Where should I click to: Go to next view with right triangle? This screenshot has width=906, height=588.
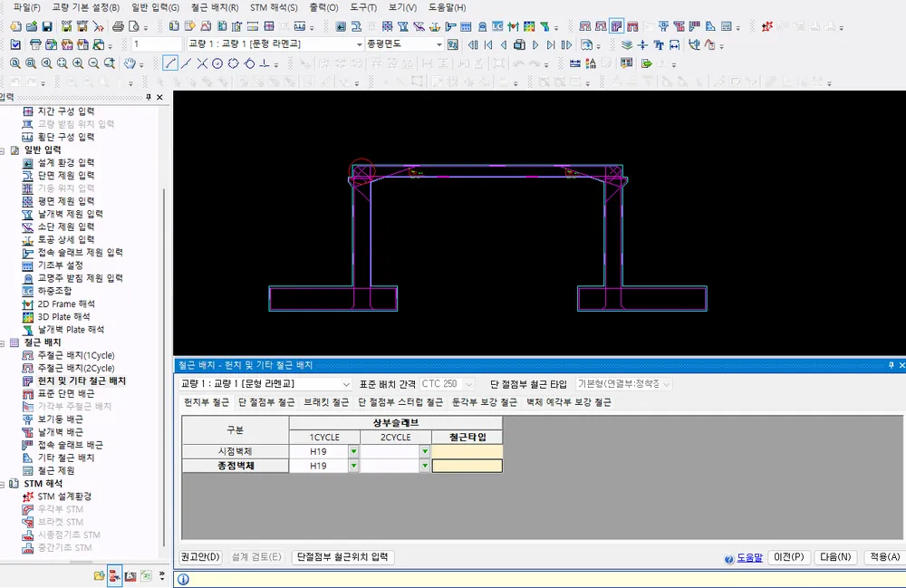535,44
